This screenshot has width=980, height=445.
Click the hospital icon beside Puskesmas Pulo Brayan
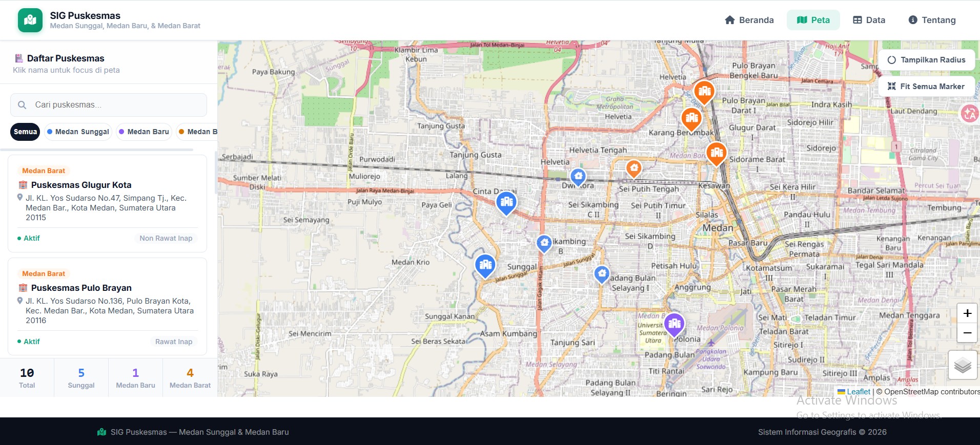pyautogui.click(x=23, y=288)
